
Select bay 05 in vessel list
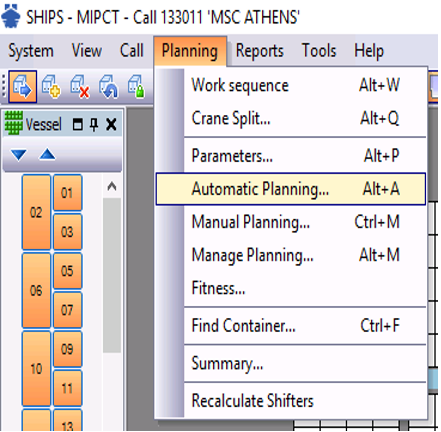point(67,271)
